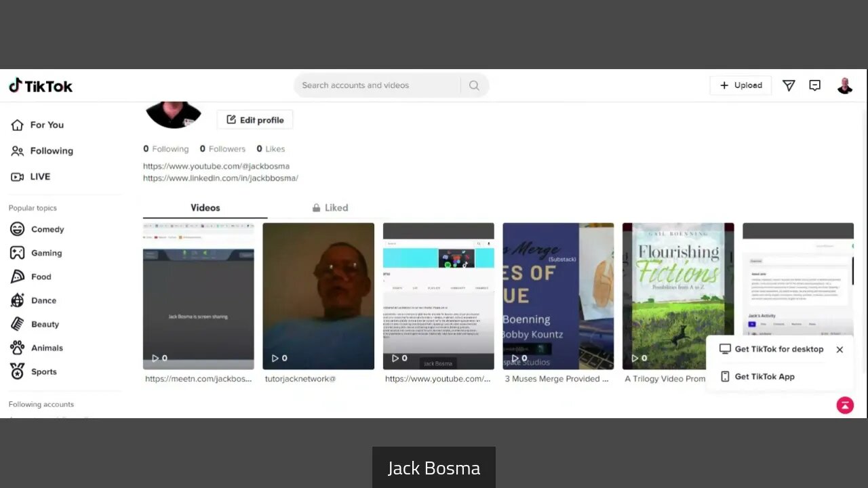The height and width of the screenshot is (488, 868).
Task: Click the https://www.youtube.com/... video caption
Action: (x=438, y=379)
